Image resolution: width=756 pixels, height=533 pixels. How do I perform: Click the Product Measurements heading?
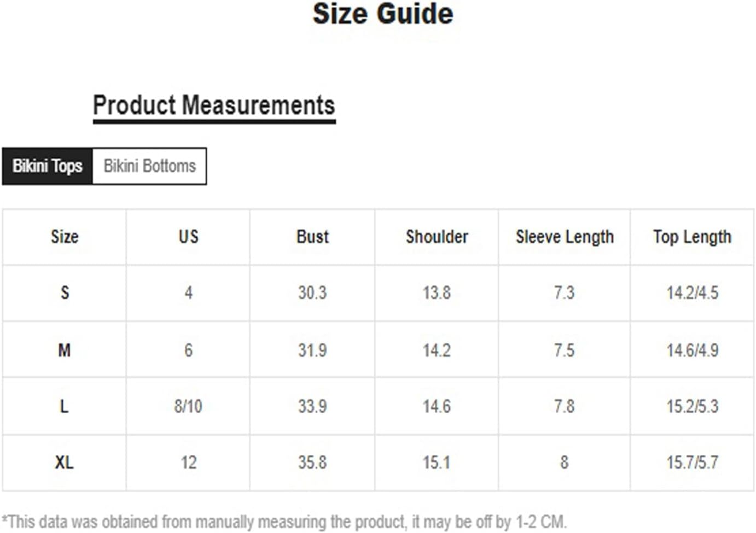point(214,106)
